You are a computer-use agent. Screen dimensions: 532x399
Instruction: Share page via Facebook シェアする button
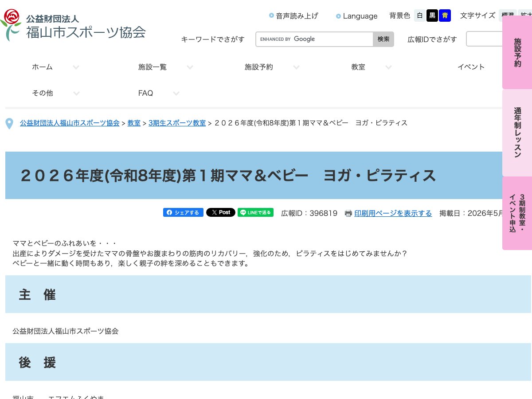click(183, 212)
